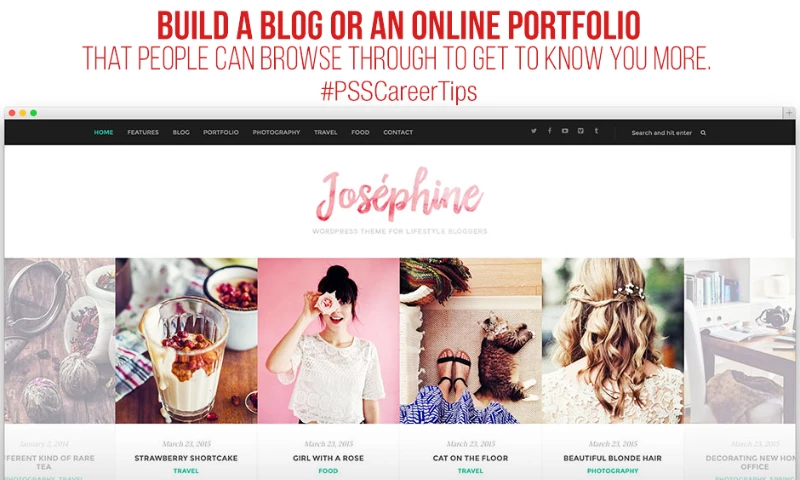Screen dimensions: 800x480
Task: Click the green window zoom dot
Action: coord(34,113)
